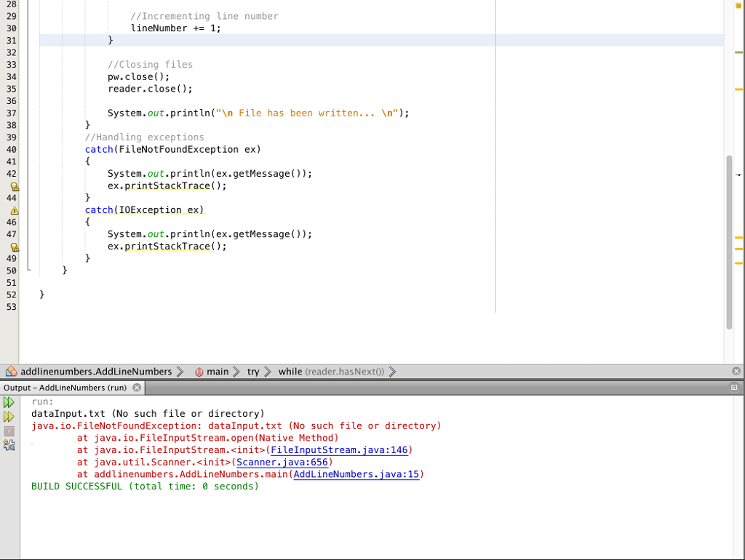Click the pw.close(); statement

coord(138,76)
